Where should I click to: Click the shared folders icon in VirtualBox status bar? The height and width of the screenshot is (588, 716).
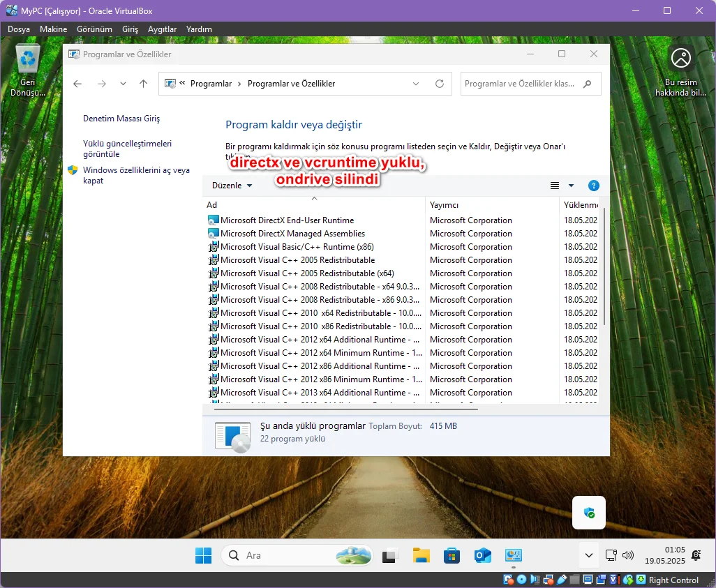click(x=574, y=580)
